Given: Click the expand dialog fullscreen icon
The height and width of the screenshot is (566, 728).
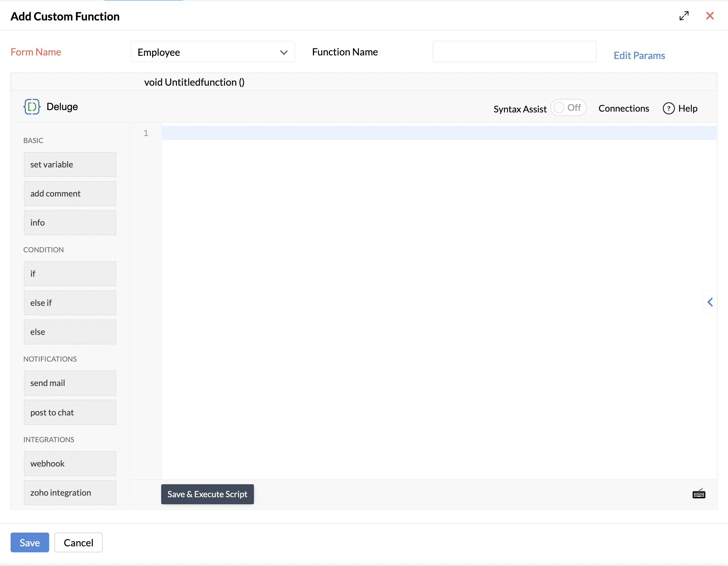Looking at the screenshot, I should click(x=684, y=16).
